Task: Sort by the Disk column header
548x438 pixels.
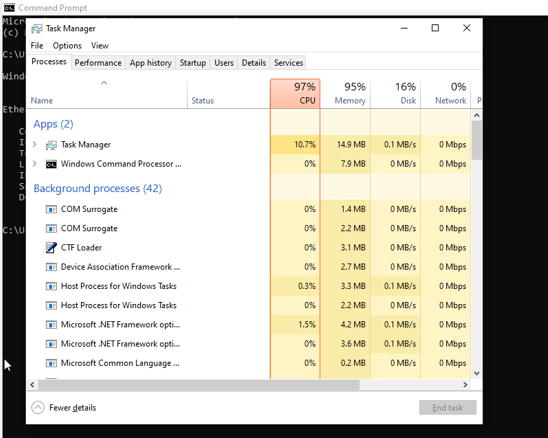Action: tap(396, 94)
